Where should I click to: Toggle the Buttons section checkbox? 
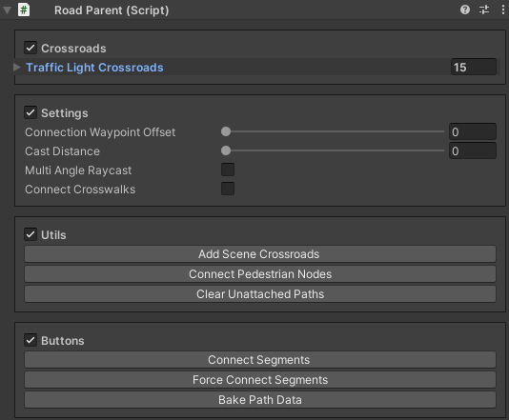coord(31,340)
